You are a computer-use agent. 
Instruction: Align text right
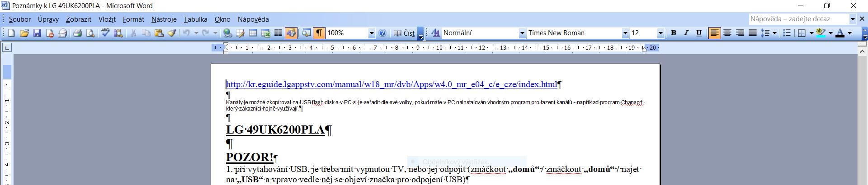pyautogui.click(x=740, y=33)
